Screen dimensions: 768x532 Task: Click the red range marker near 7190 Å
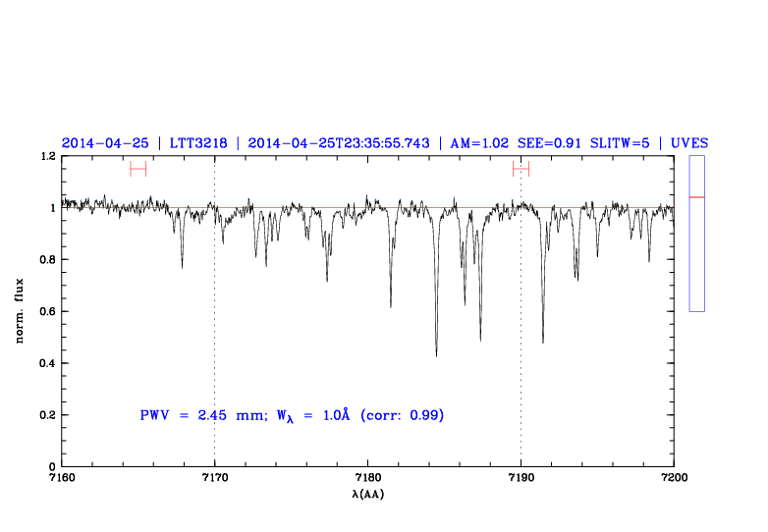coord(521,169)
